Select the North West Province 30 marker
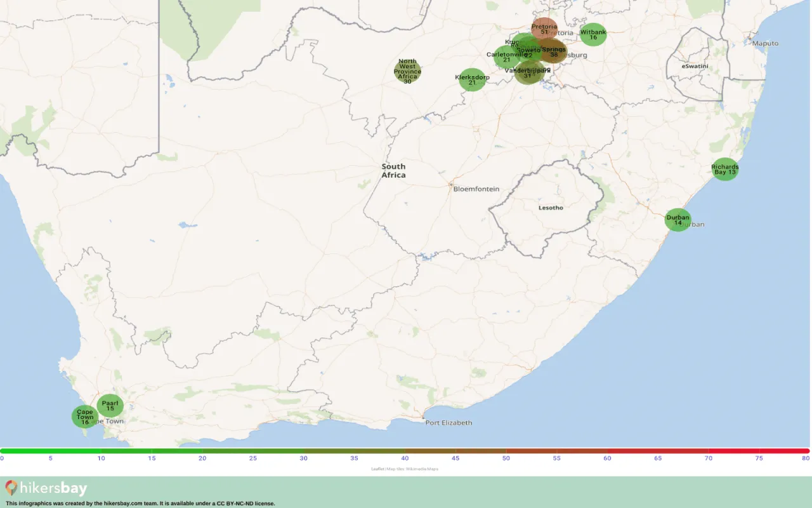The width and height of the screenshot is (812, 508). tap(407, 71)
